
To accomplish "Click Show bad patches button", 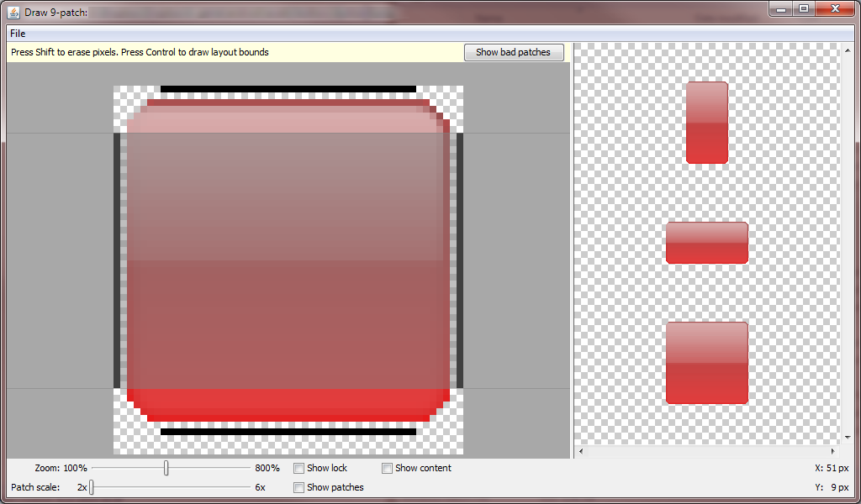I will coord(513,52).
